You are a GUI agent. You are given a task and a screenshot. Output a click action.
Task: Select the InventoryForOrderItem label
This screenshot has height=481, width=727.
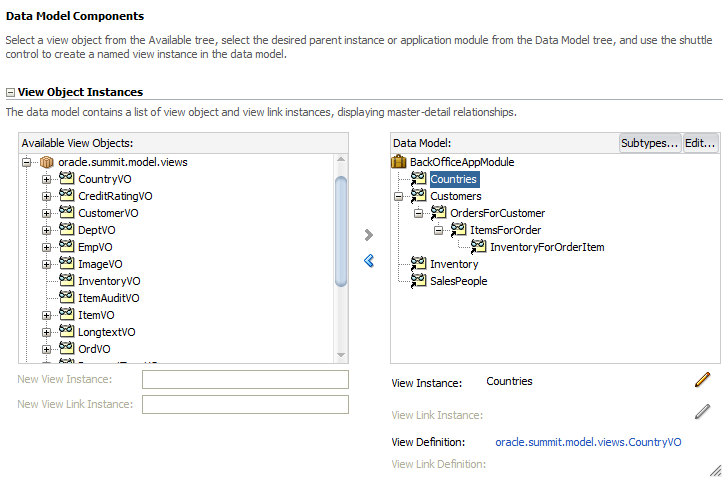547,247
